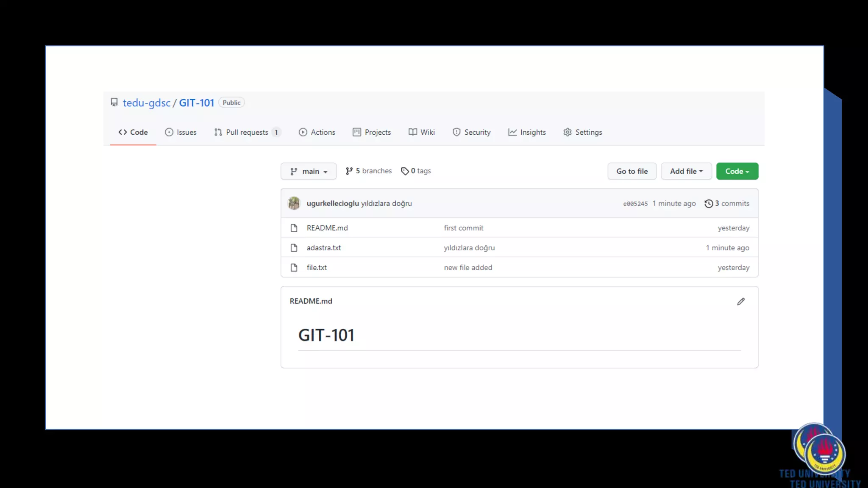Viewport: 868px width, 488px height.
Task: Click the file icon next to file.txt
Action: click(x=294, y=268)
